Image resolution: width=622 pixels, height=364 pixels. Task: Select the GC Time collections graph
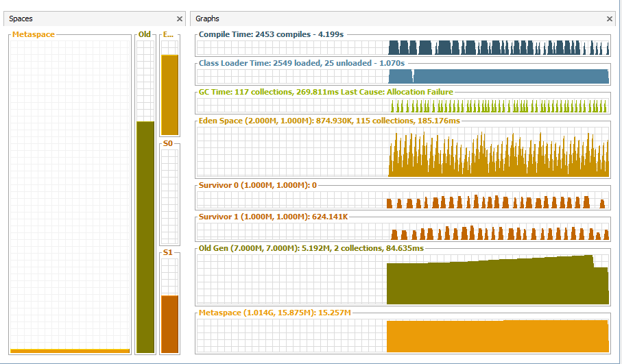pyautogui.click(x=403, y=105)
